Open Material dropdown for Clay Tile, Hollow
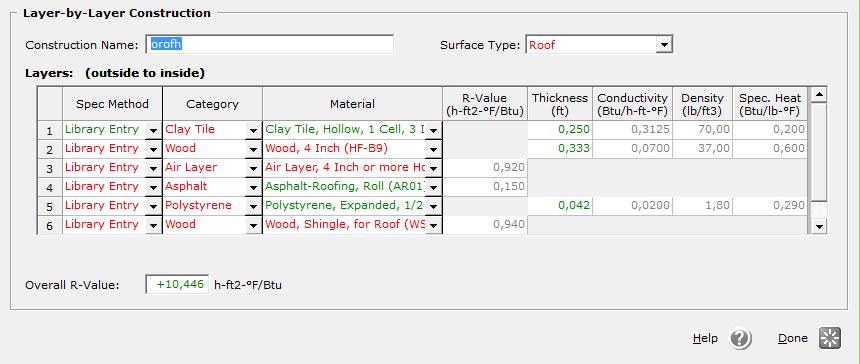This screenshot has width=860, height=364. pos(433,130)
